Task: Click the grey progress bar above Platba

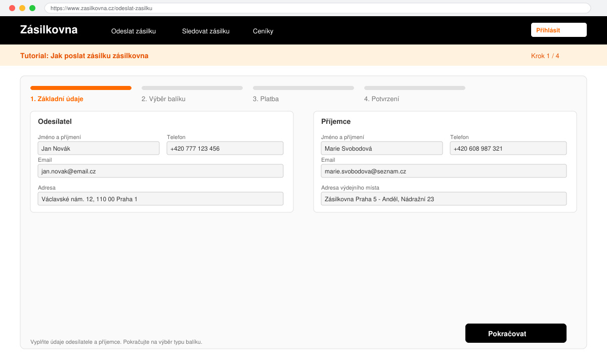Action: [x=303, y=88]
